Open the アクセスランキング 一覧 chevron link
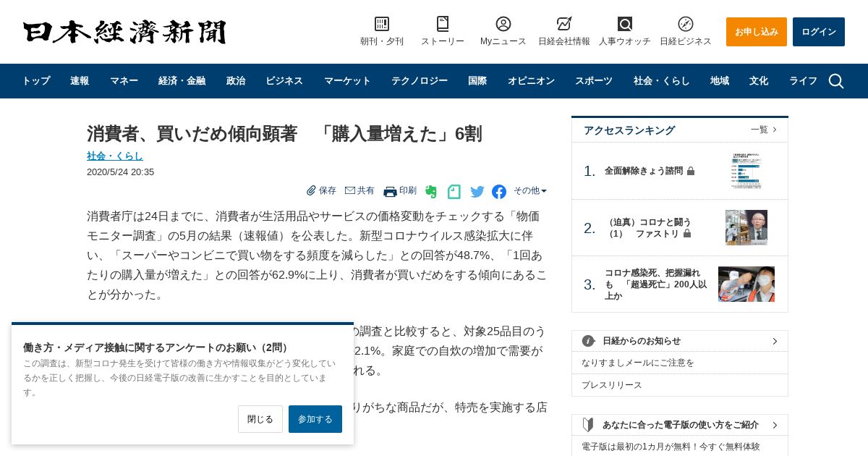 (x=764, y=130)
